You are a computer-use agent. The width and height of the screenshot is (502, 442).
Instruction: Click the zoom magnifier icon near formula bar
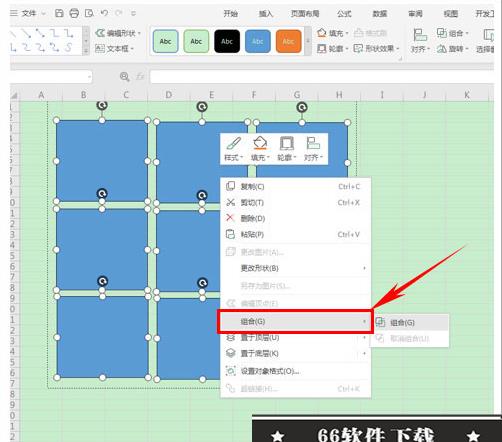click(124, 77)
